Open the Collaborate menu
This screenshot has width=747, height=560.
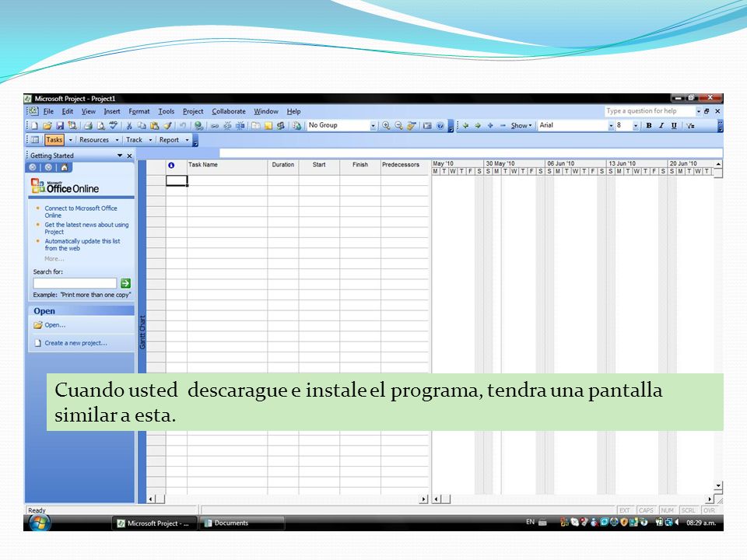click(x=229, y=111)
